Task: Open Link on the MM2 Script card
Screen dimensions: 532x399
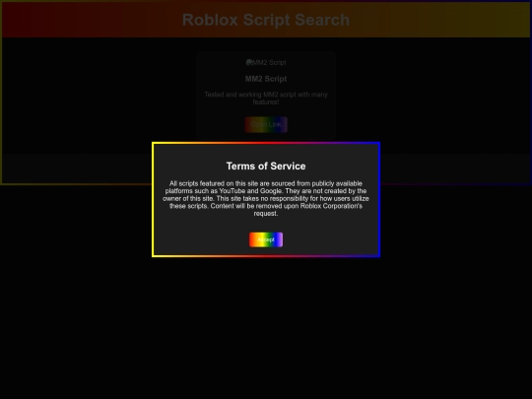Action: pos(266,124)
